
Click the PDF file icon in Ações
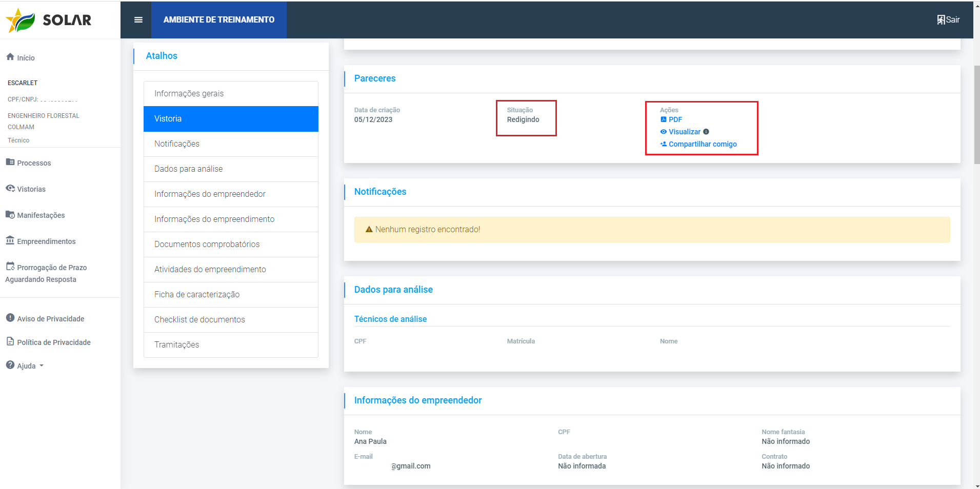point(664,119)
